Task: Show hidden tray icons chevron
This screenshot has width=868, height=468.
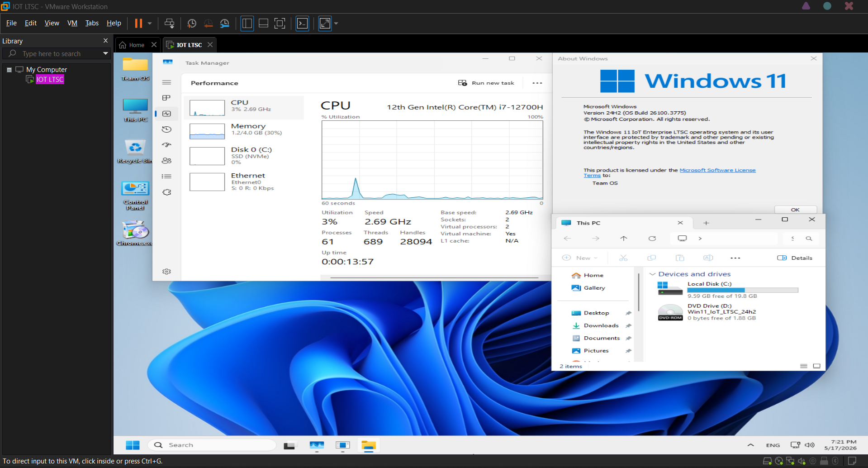Action: pos(750,445)
